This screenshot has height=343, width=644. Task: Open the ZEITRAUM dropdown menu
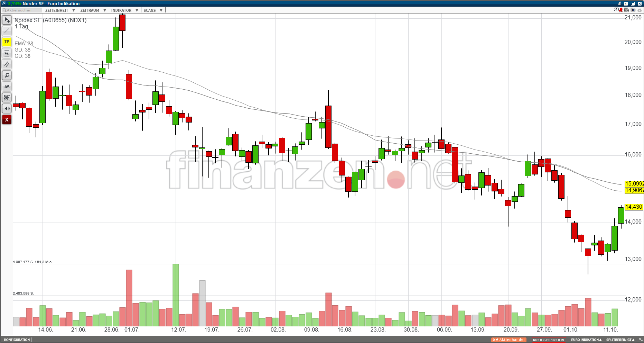pyautogui.click(x=93, y=10)
